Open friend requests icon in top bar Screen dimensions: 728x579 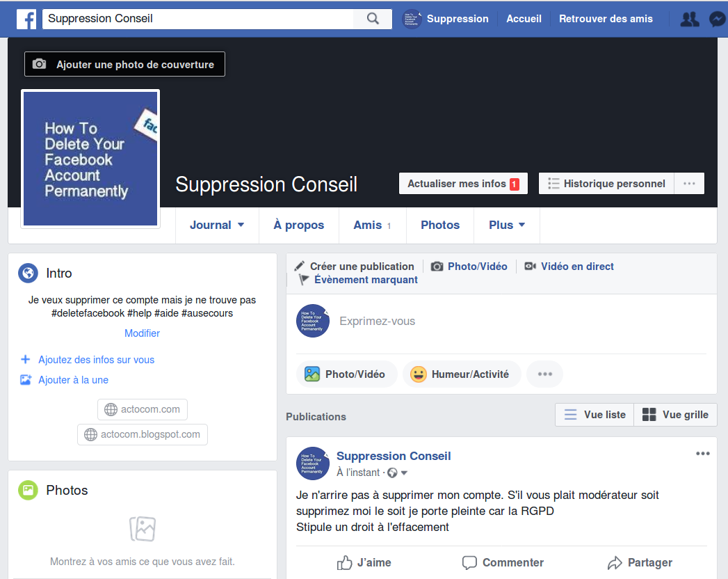689,19
